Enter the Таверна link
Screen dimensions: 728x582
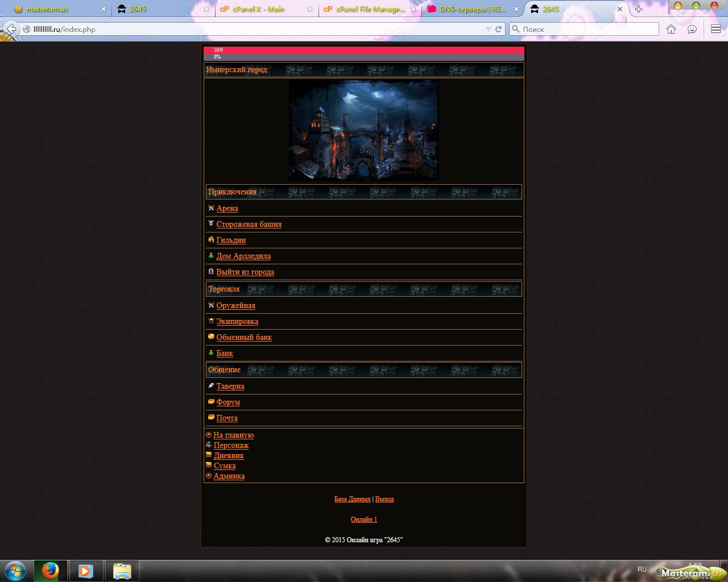click(230, 386)
